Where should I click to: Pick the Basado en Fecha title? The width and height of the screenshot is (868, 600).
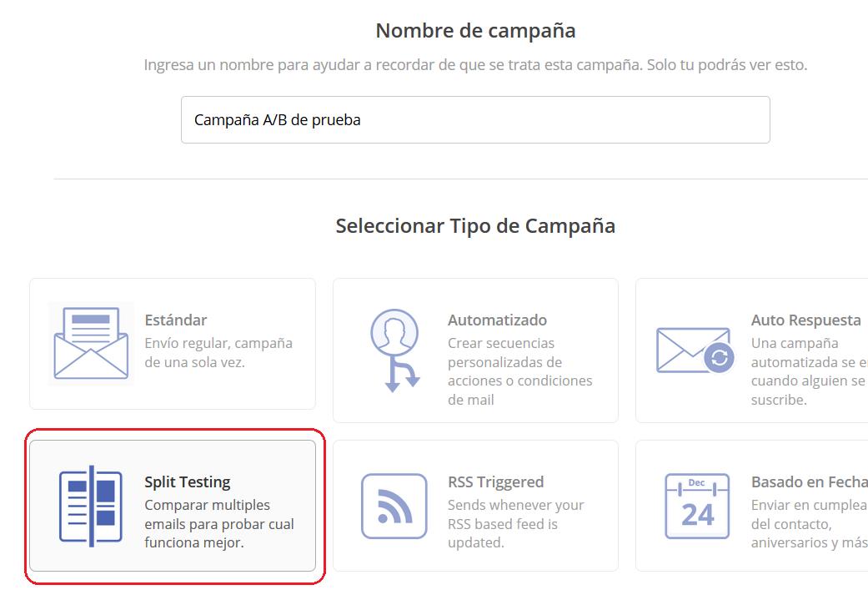[808, 482]
